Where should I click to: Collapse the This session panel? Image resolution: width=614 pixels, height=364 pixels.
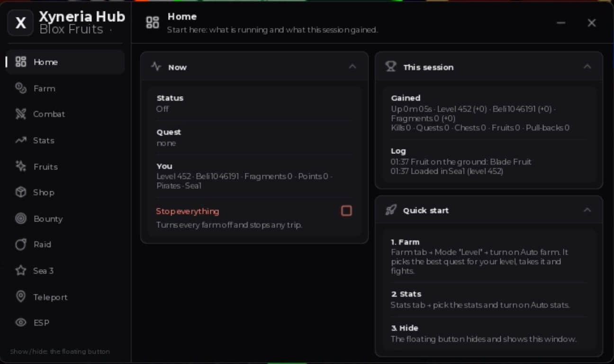587,67
